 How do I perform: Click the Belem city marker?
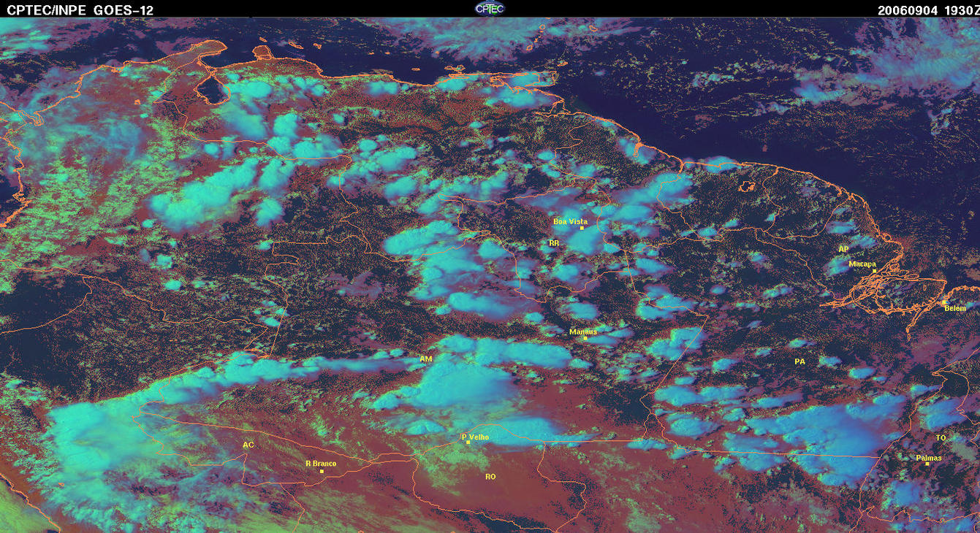(943, 302)
